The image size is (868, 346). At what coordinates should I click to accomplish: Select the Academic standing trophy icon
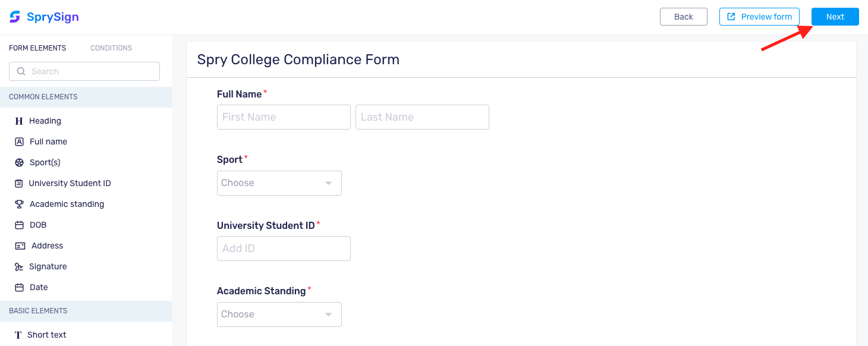[19, 204]
